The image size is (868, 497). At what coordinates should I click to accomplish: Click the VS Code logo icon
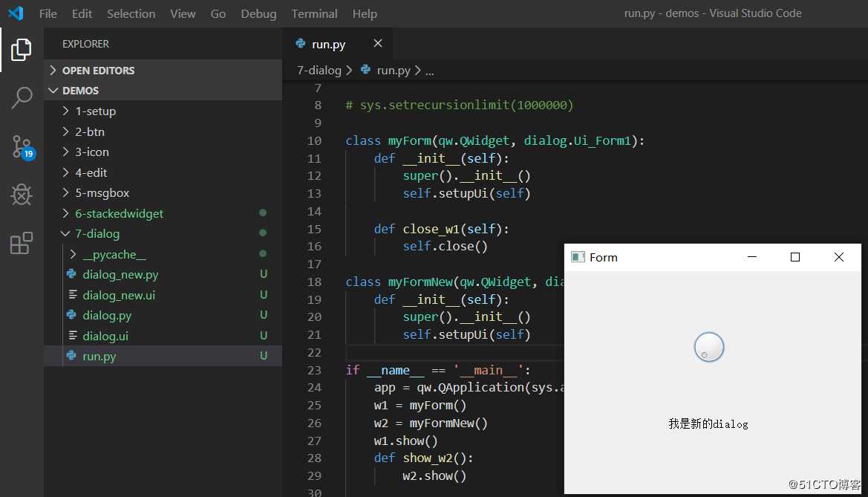pyautogui.click(x=16, y=13)
